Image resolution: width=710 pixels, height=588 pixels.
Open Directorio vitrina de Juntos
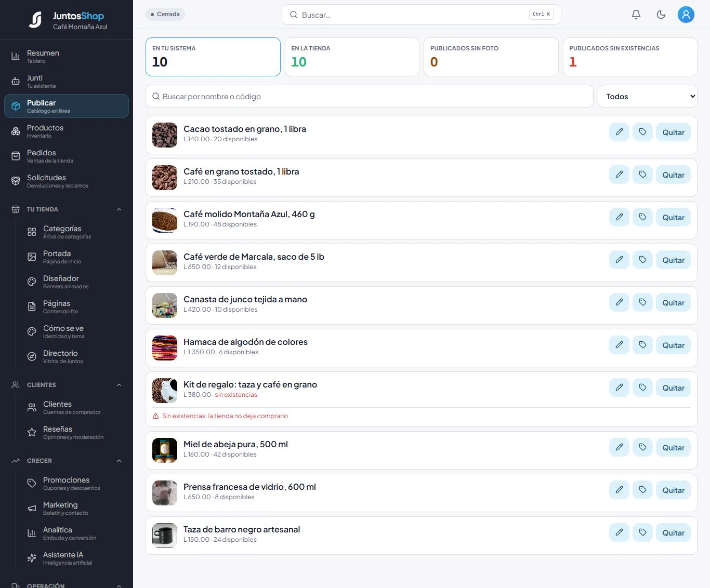click(x=75, y=356)
